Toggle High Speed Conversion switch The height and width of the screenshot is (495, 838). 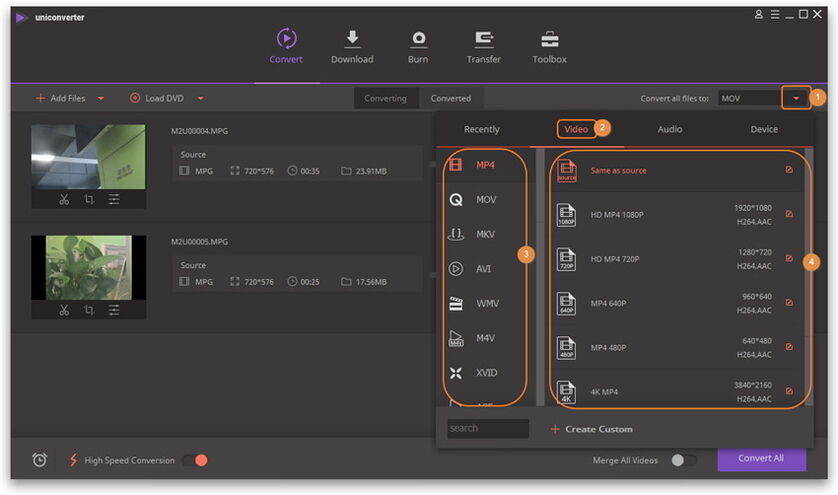[195, 460]
